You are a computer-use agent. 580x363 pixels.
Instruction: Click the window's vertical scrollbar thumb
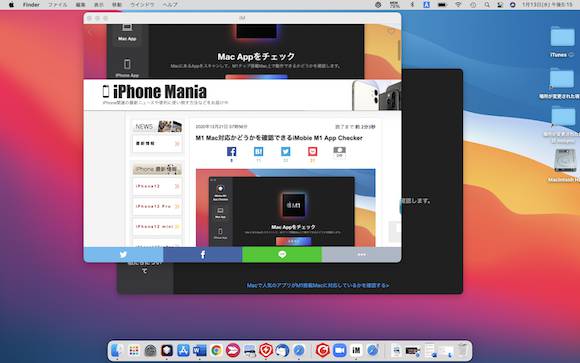(x=399, y=49)
